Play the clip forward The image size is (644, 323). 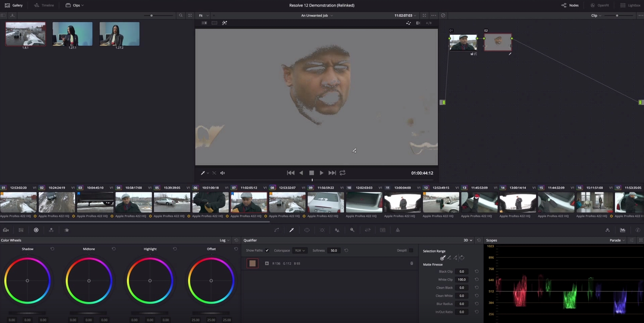click(322, 173)
